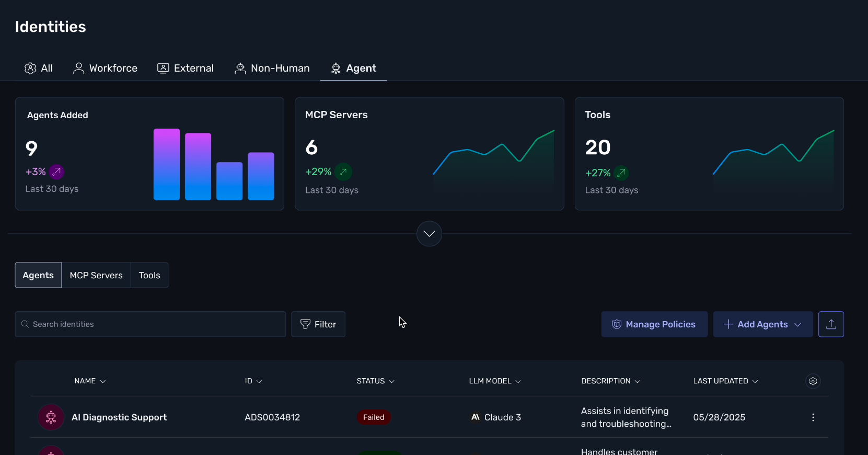Click the Agents Added trend arrow badge
This screenshot has width=868, height=455.
click(x=56, y=172)
